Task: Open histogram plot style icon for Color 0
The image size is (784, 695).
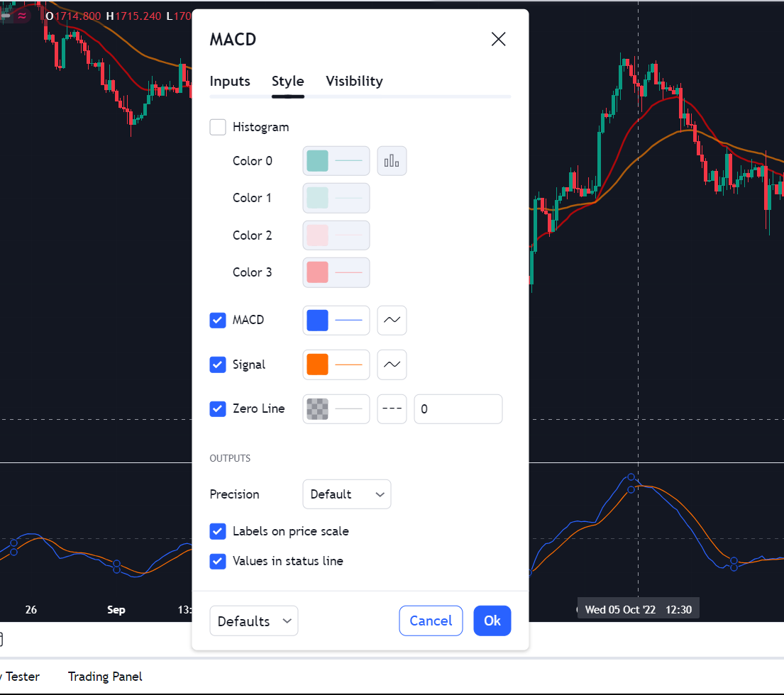Action: point(392,161)
